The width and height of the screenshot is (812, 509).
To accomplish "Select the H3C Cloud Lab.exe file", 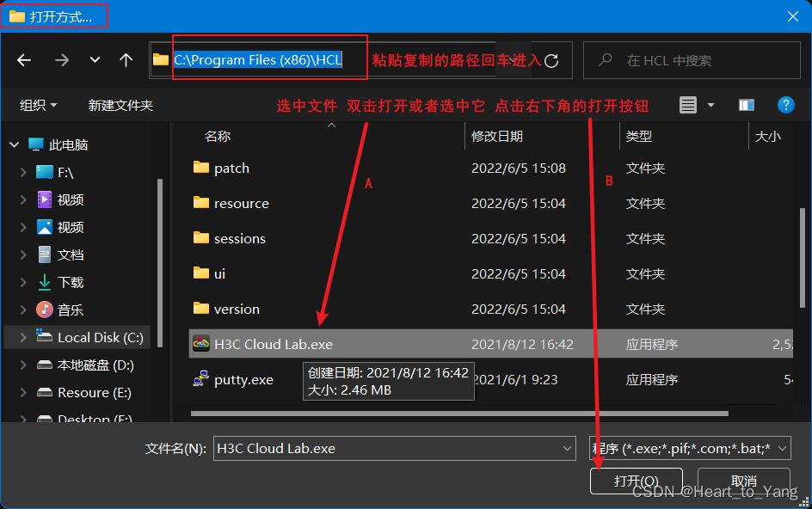I will (491, 344).
